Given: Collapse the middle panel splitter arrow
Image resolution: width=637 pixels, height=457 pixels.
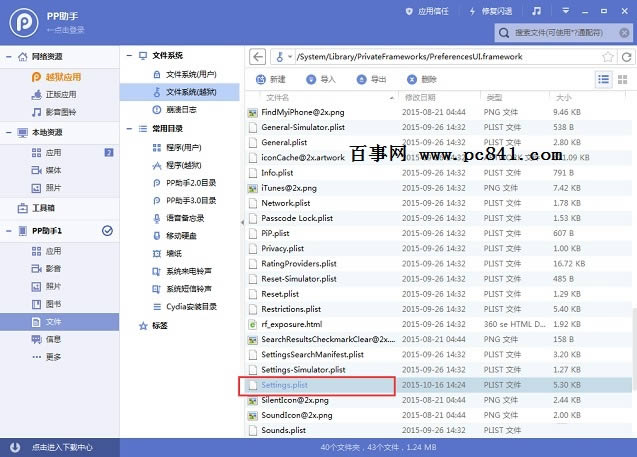Looking at the screenshot, I should tap(242, 222).
